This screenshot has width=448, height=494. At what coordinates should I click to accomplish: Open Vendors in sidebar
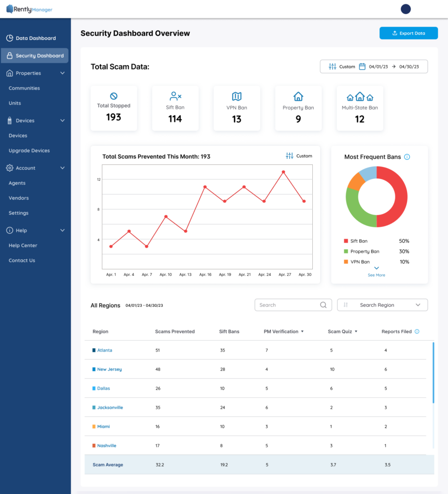pos(19,198)
